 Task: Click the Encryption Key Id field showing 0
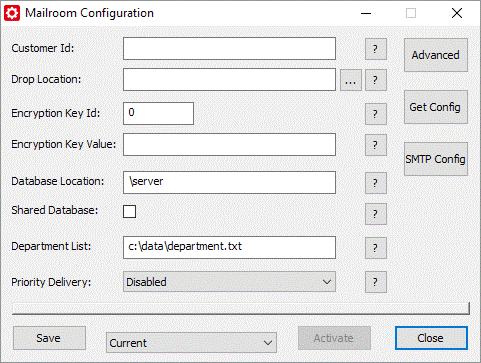(x=158, y=113)
